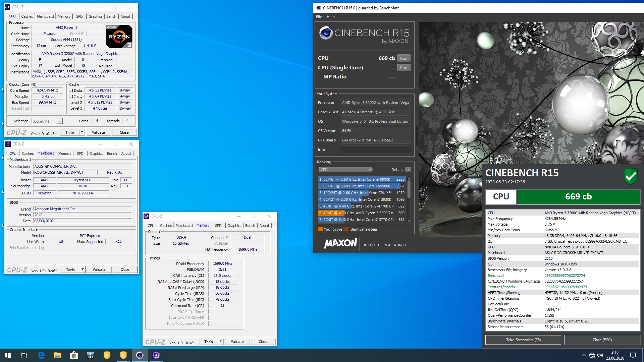The height and width of the screenshot is (362, 644).
Task: Open the Textures/Models integrity link
Action: click(x=501, y=287)
